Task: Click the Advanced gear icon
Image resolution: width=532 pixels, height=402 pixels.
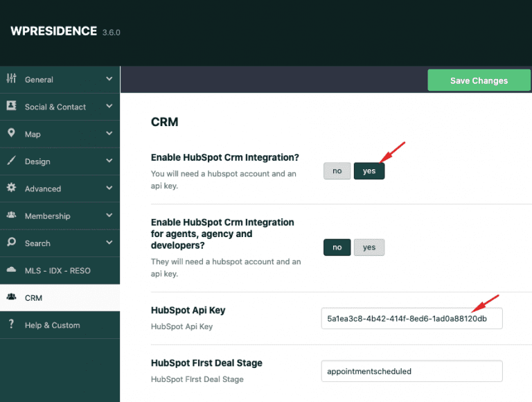Action: [11, 187]
